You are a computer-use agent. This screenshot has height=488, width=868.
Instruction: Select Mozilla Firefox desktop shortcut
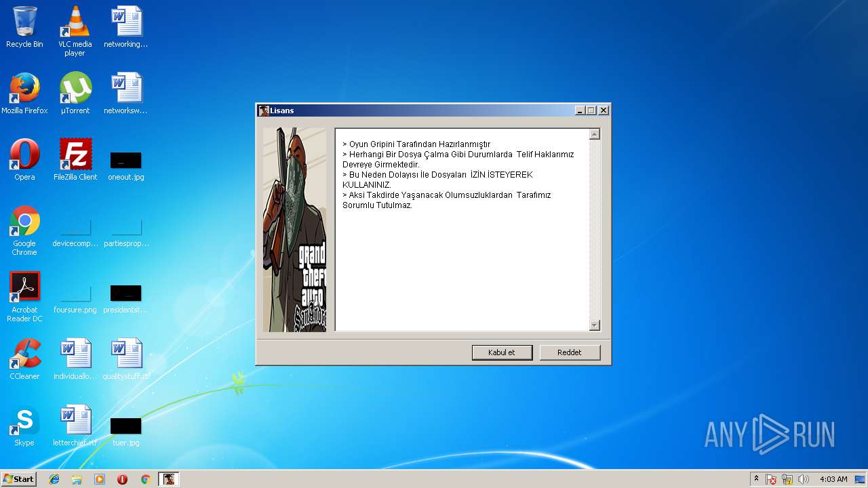click(24, 94)
